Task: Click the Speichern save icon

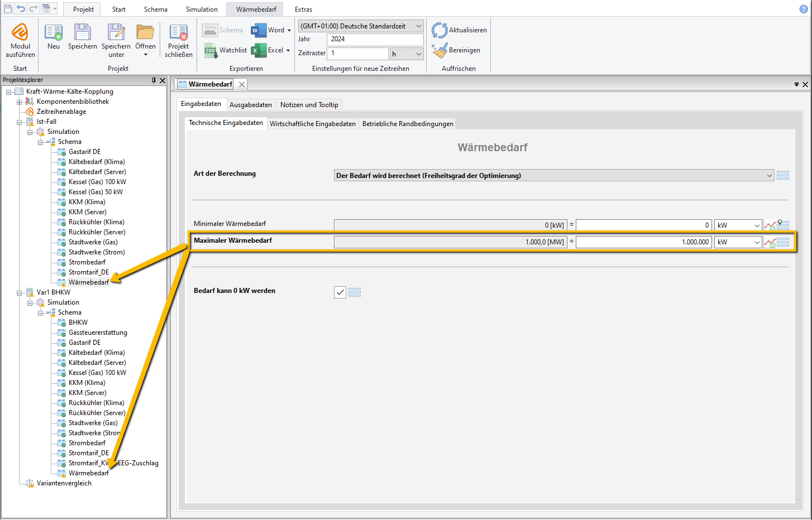Action: 82,32
